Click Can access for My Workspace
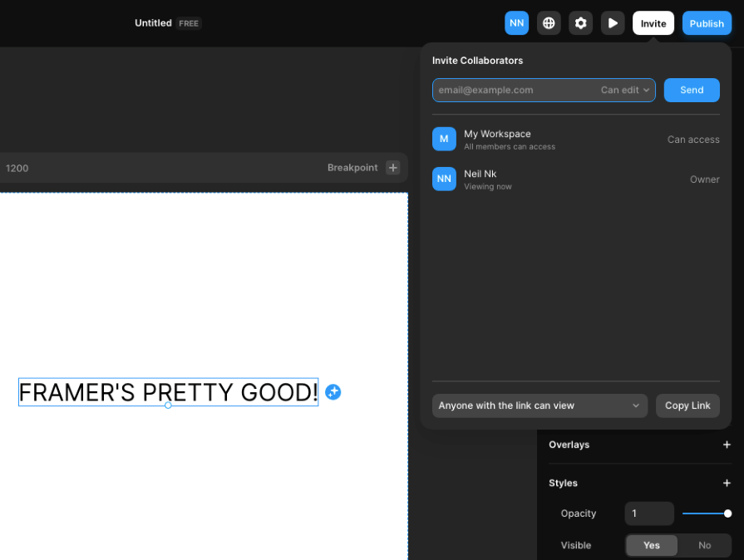Screen dimensions: 744x560 [x=693, y=139]
